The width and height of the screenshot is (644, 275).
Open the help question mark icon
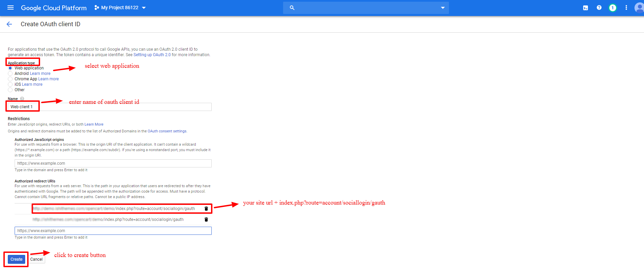coord(599,8)
